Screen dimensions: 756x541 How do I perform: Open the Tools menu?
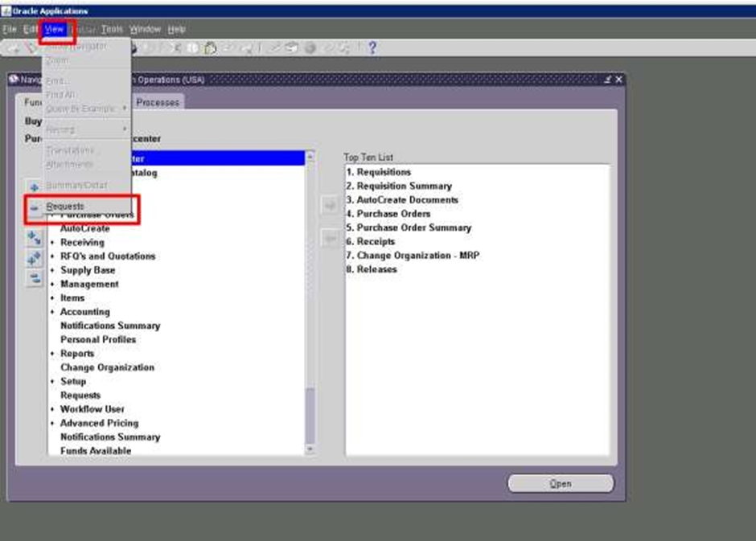112,30
